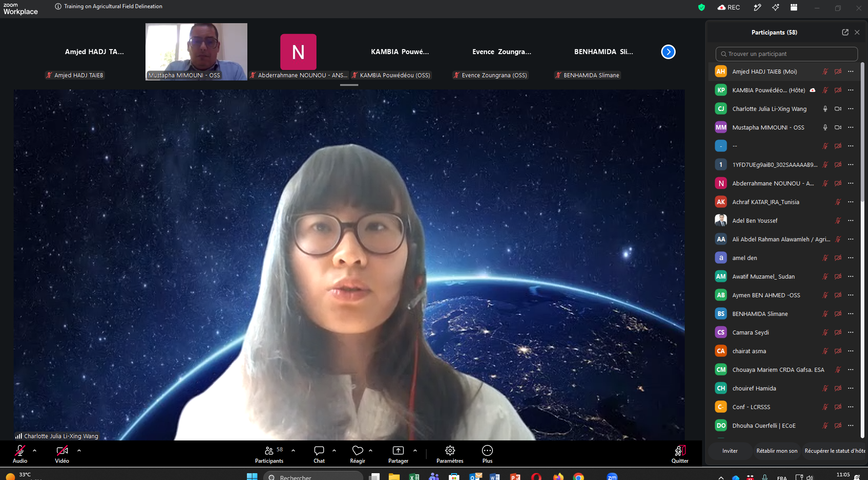Click muted mic icon for Adel Ben Youssef
868x480 pixels.
(x=838, y=220)
